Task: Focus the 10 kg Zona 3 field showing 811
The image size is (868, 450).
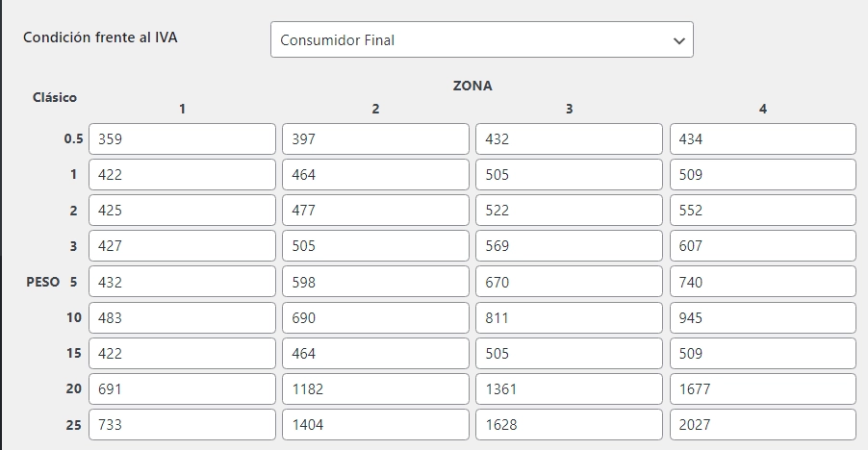Action: click(569, 317)
